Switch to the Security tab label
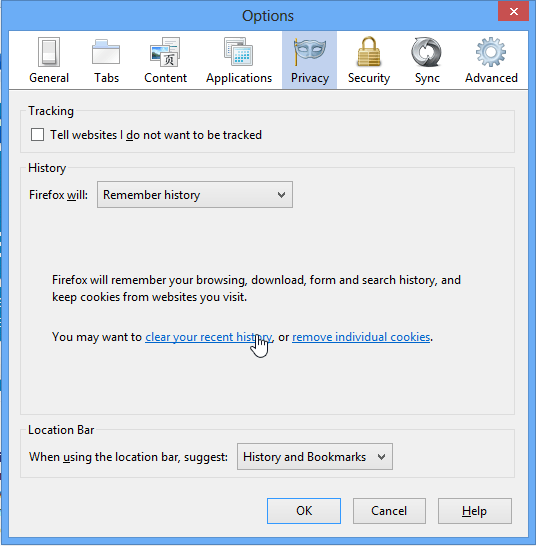This screenshot has width=536, height=546. click(x=369, y=78)
